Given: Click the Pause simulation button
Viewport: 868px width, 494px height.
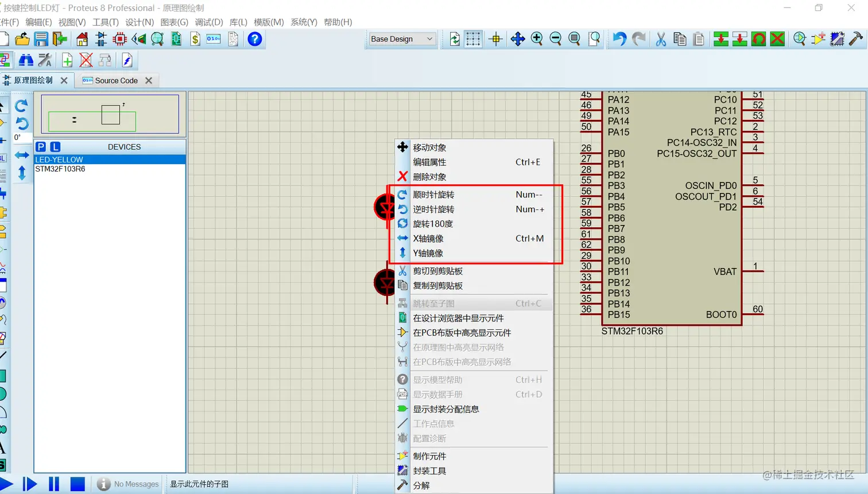Looking at the screenshot, I should coord(54,484).
